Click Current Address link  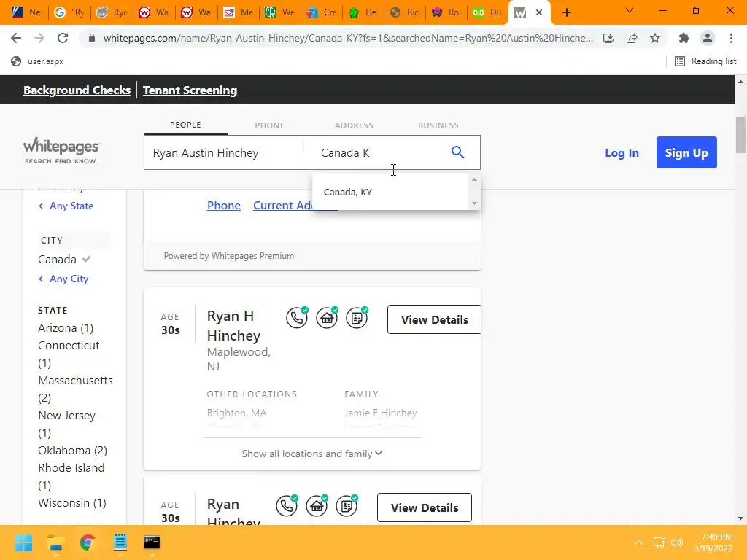(x=282, y=205)
